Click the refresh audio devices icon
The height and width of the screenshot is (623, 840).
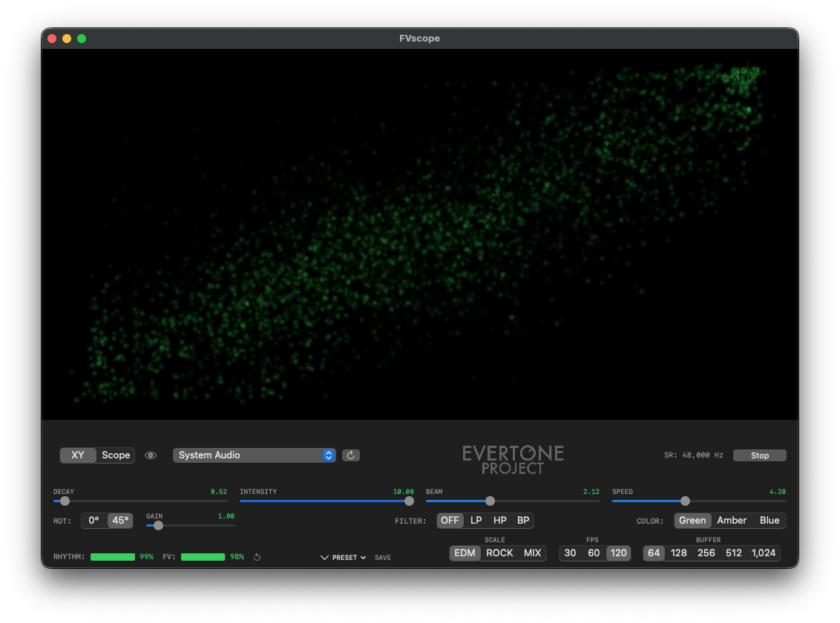351,455
